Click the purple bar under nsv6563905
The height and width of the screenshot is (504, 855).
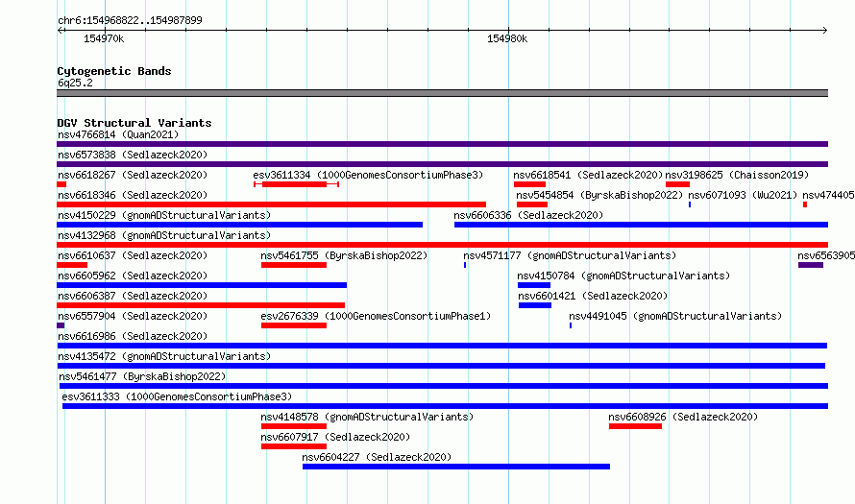click(x=810, y=265)
